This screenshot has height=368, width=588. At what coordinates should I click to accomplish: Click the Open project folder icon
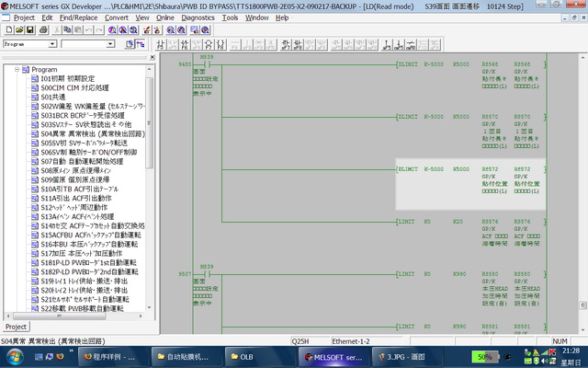18,30
